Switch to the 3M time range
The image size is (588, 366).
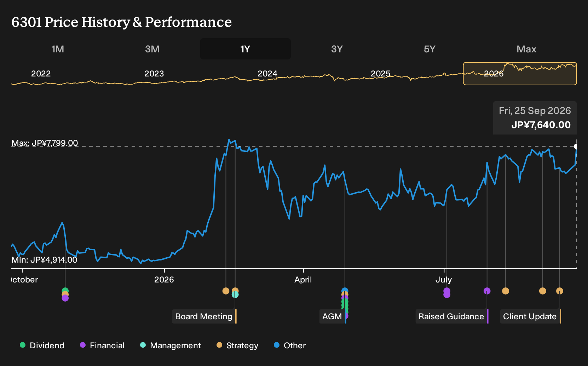click(152, 49)
